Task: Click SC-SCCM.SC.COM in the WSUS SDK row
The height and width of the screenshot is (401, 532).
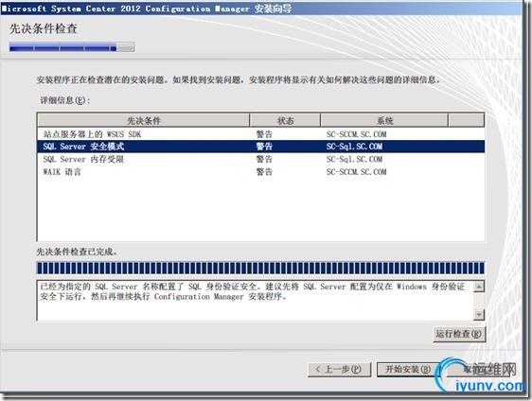Action: click(x=356, y=134)
